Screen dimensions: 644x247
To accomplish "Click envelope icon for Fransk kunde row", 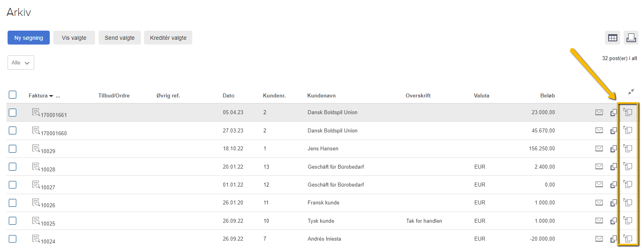I will (x=599, y=203).
